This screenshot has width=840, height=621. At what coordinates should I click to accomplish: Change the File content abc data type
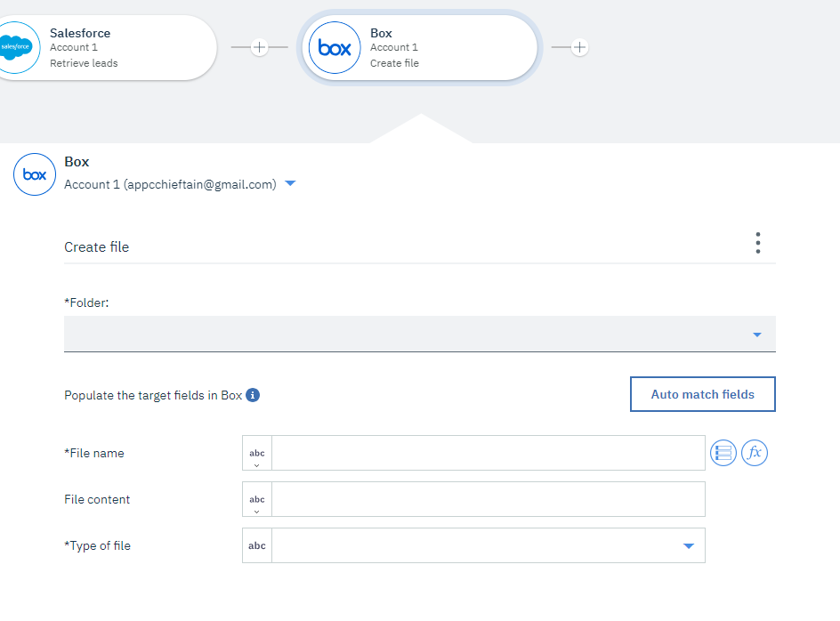click(x=257, y=499)
